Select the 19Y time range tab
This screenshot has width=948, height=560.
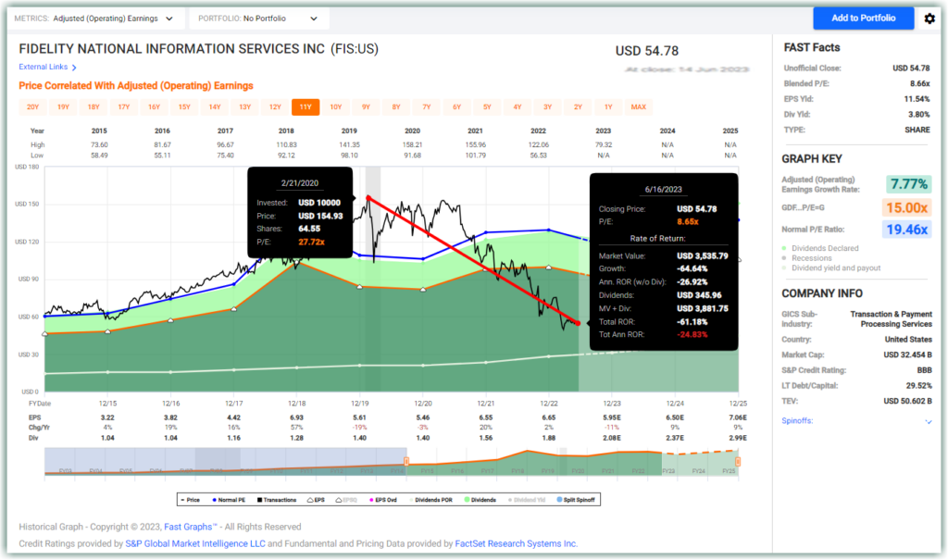(x=63, y=107)
